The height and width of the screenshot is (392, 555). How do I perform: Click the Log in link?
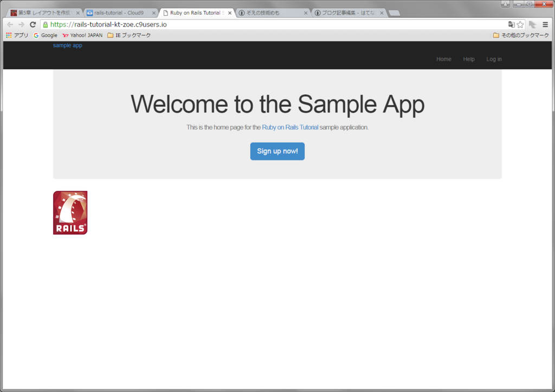pos(494,59)
